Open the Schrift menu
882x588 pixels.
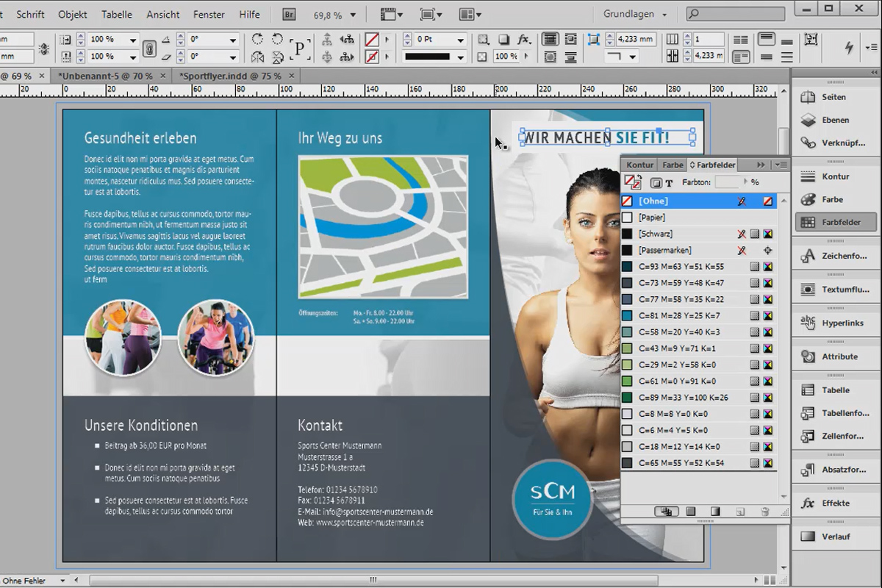point(30,15)
